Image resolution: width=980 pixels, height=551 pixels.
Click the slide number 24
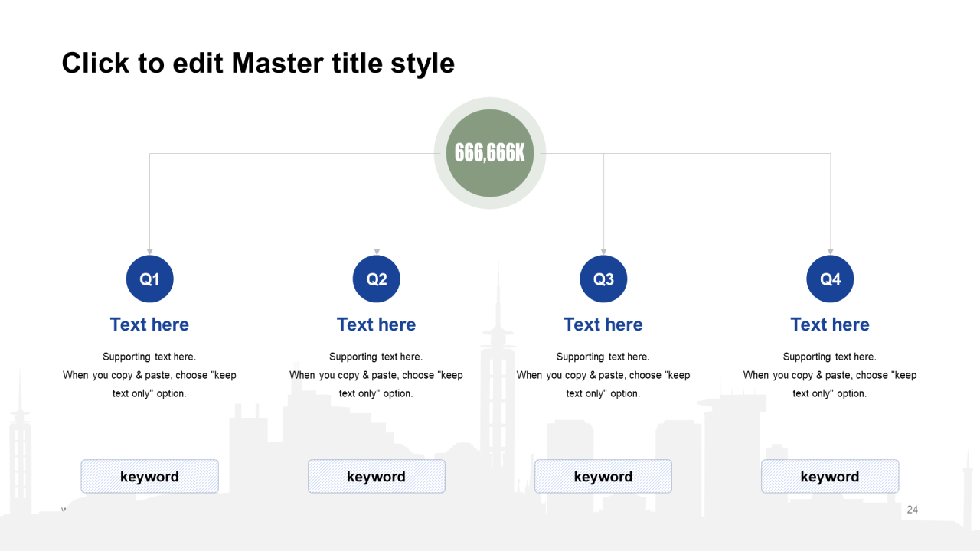tap(912, 510)
